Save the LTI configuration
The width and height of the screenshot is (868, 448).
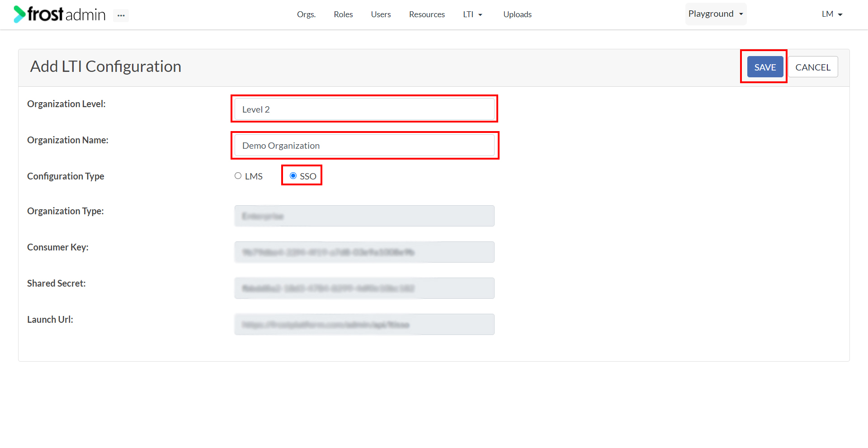(764, 66)
